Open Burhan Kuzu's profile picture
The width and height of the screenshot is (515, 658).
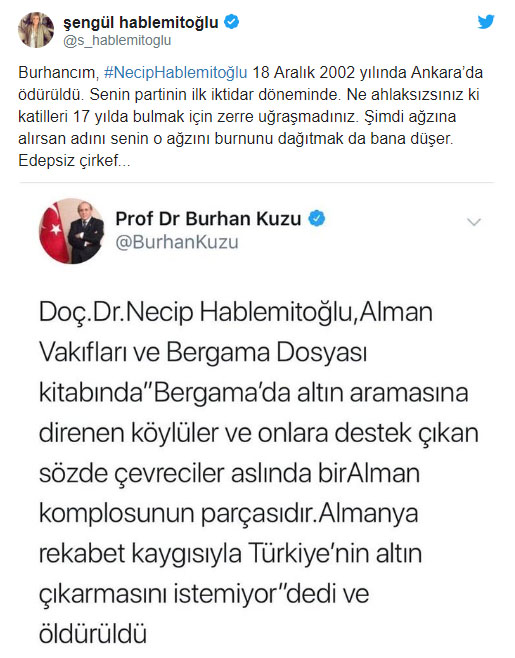[71, 231]
